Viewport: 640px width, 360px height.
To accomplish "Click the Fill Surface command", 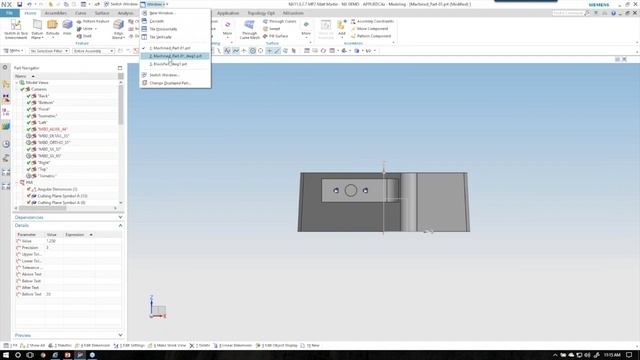I will coord(276,36).
